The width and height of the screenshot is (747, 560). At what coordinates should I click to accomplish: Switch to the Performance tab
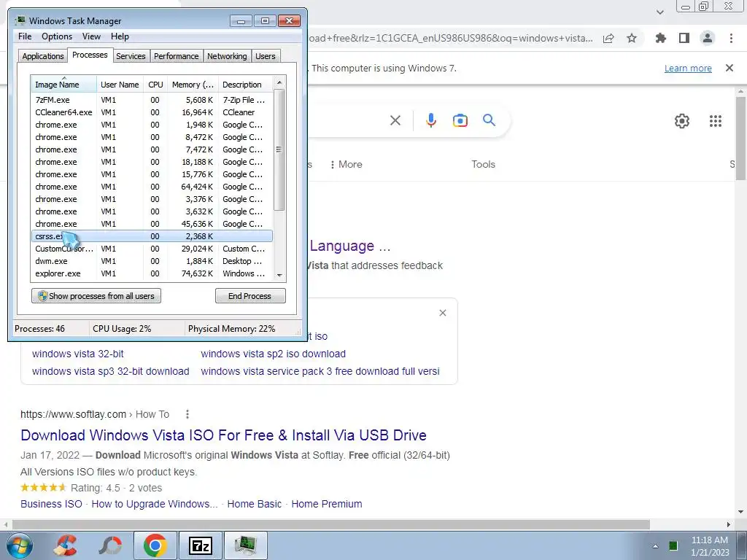[x=176, y=56]
